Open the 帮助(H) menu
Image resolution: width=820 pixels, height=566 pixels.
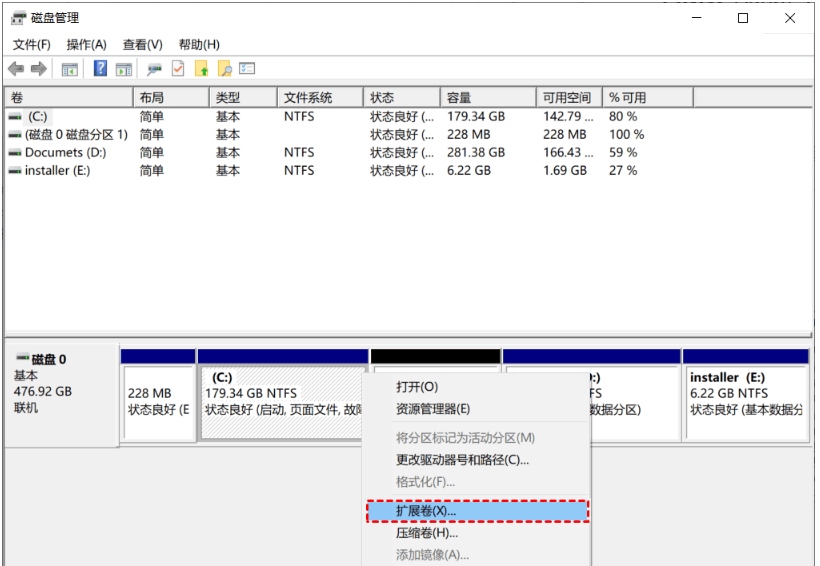(x=199, y=44)
